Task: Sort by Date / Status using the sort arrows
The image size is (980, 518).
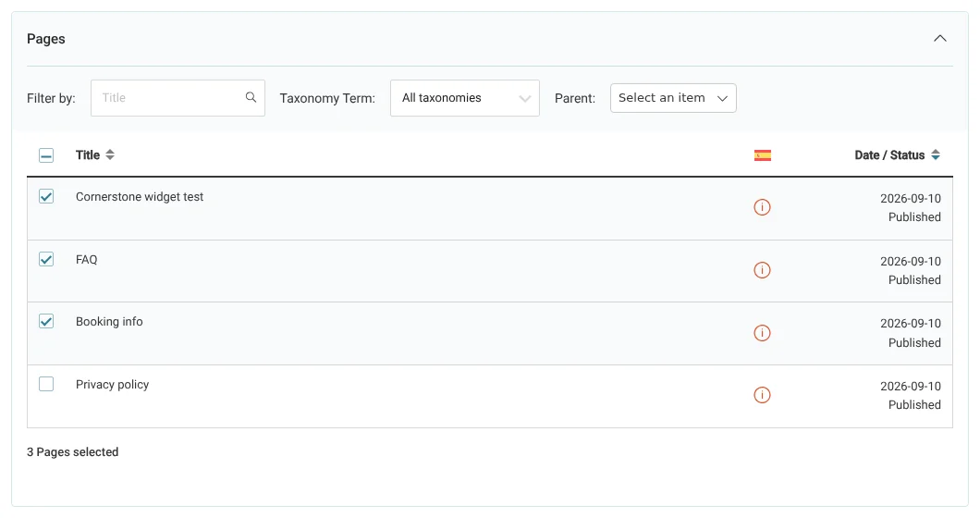Action: pyautogui.click(x=935, y=154)
